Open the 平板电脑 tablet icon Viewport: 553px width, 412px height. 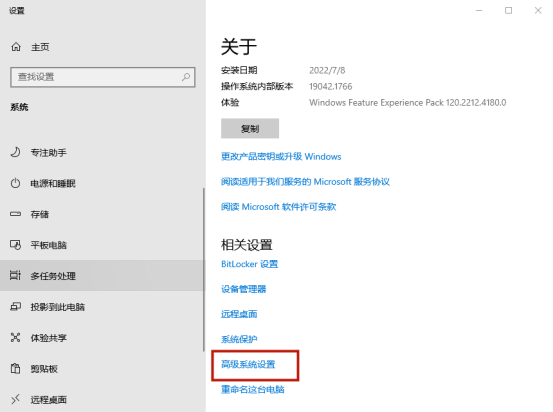[15, 244]
